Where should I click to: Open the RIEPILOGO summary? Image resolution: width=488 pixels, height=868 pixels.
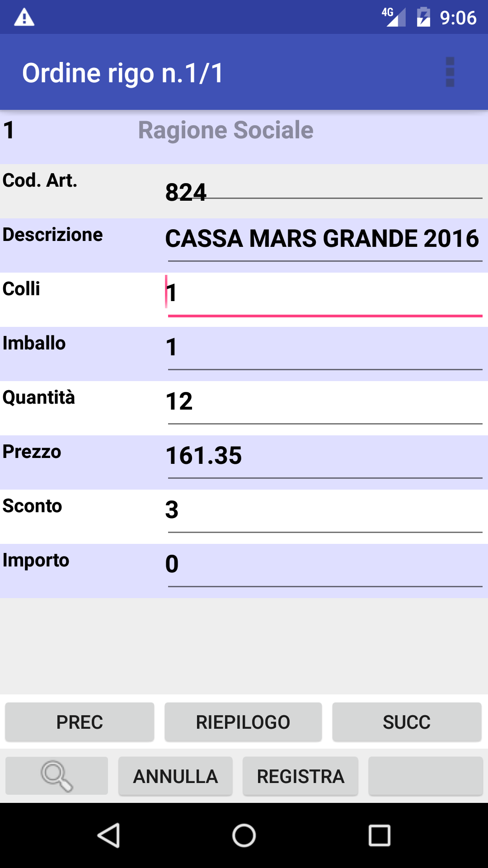coord(243,722)
